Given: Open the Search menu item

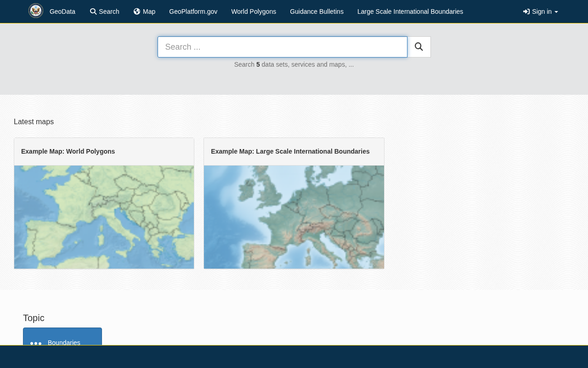Looking at the screenshot, I should 105,11.
